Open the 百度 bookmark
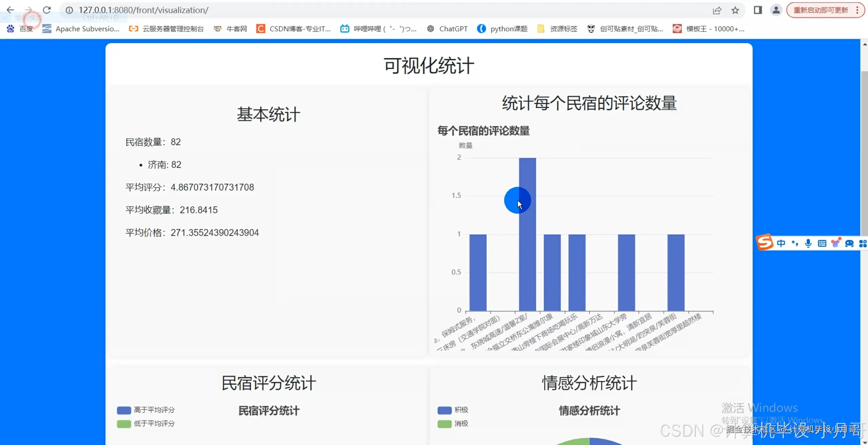 pos(20,29)
